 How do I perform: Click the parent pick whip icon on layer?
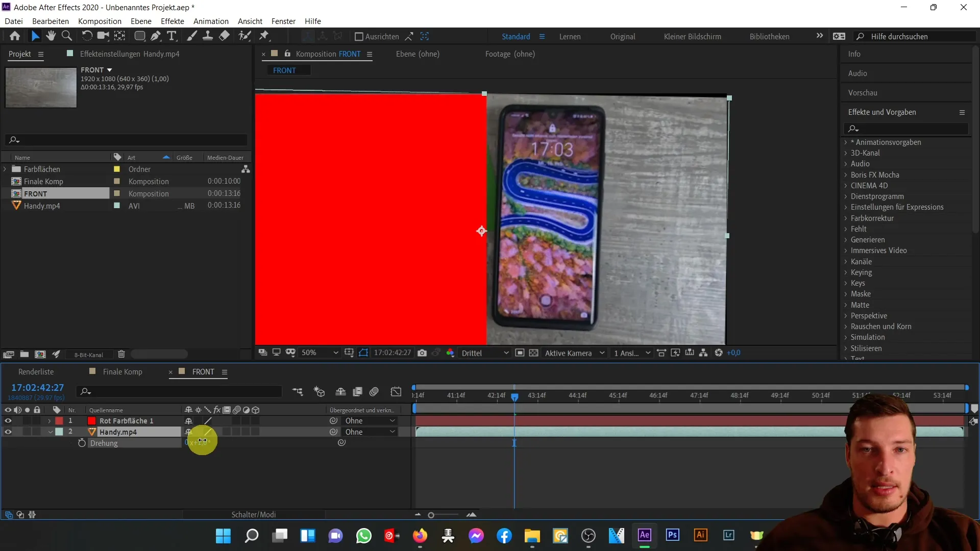(334, 432)
